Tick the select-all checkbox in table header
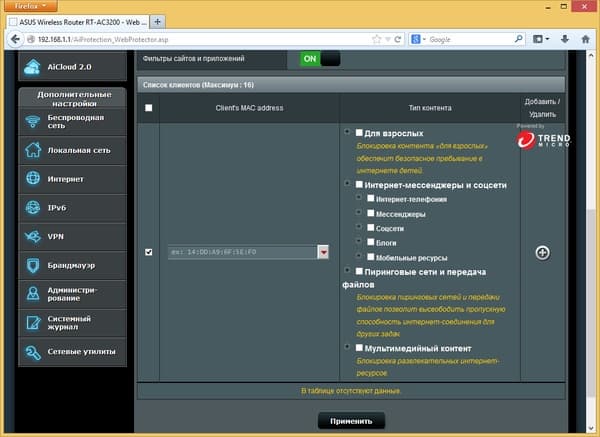This screenshot has height=437, width=600. pyautogui.click(x=148, y=108)
